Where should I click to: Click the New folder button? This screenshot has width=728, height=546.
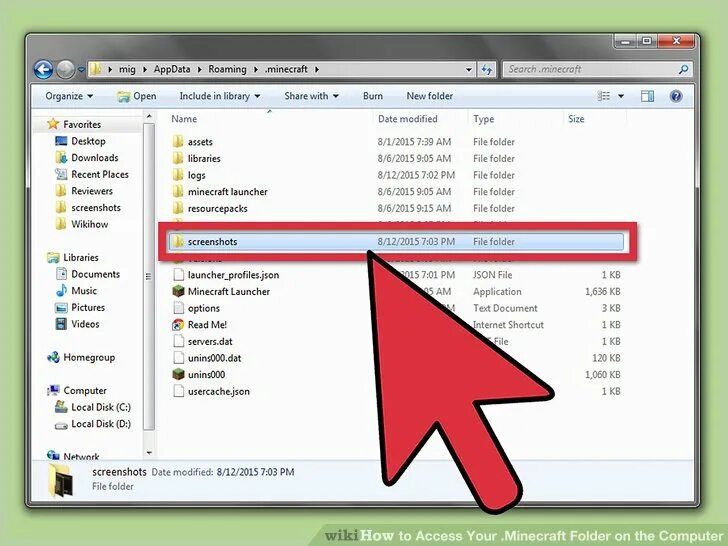[429, 96]
